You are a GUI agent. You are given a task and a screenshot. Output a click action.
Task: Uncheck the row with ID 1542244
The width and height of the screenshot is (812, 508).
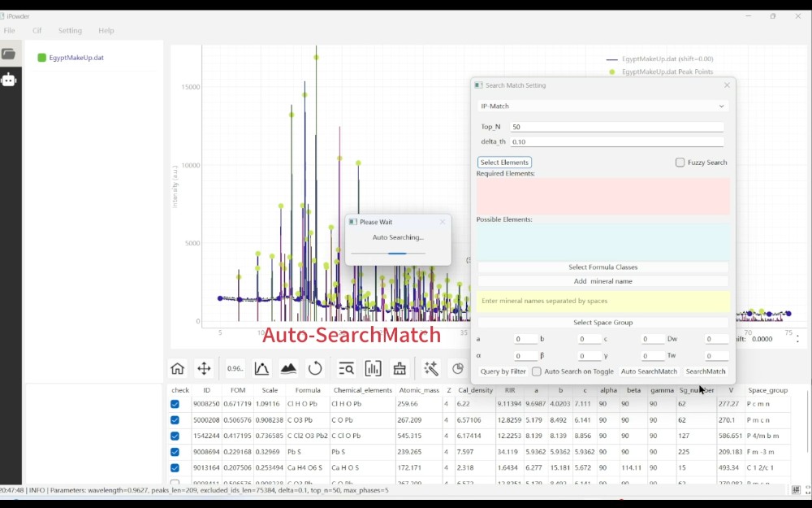[x=175, y=436]
